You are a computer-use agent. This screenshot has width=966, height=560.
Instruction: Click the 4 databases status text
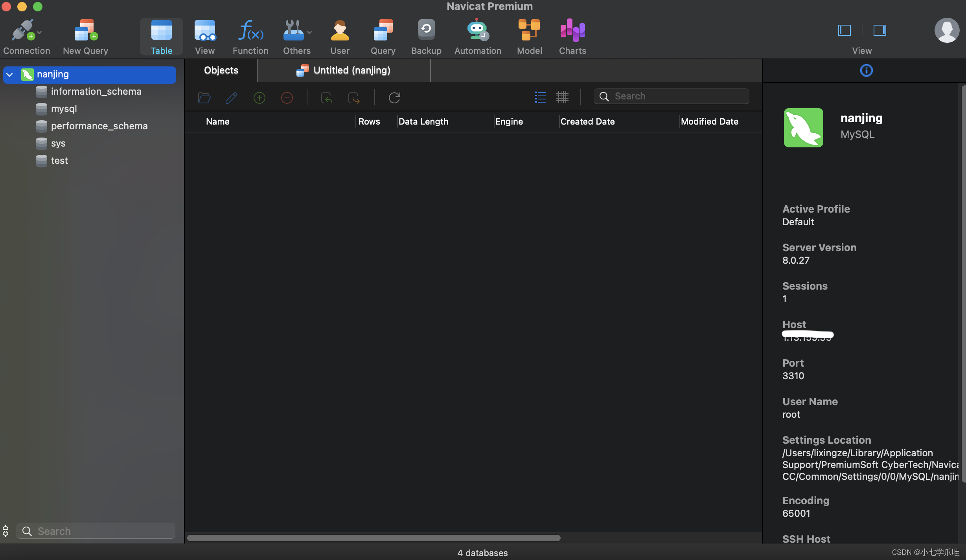[482, 553]
